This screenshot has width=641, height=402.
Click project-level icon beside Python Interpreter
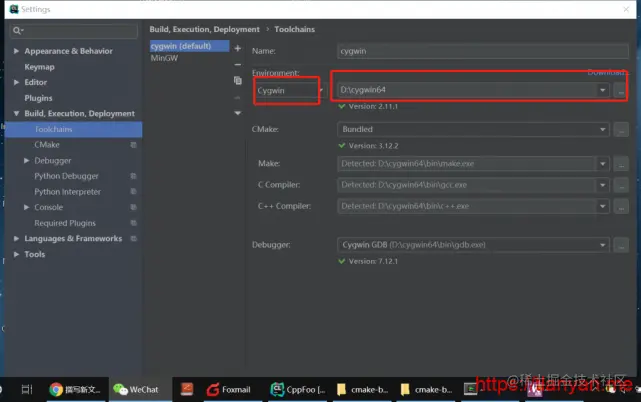pyautogui.click(x=133, y=191)
